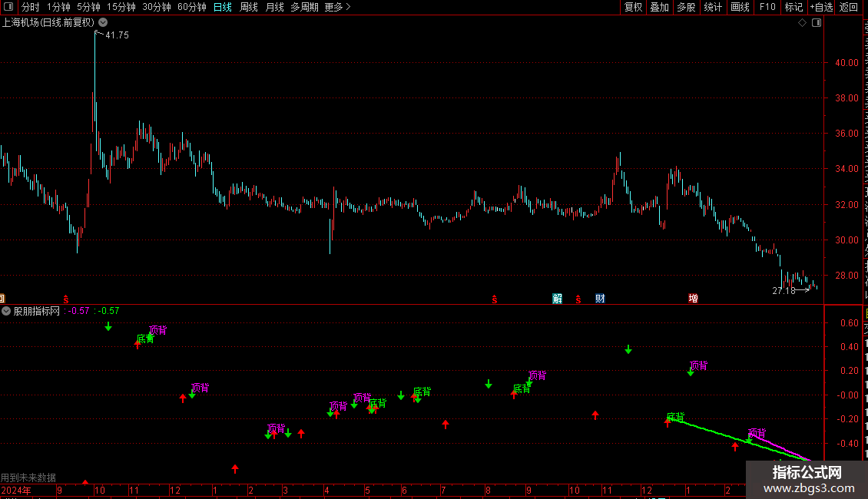This screenshot has width=868, height=499.
Task: Switch to 5分钟 chart period
Action: click(x=88, y=7)
